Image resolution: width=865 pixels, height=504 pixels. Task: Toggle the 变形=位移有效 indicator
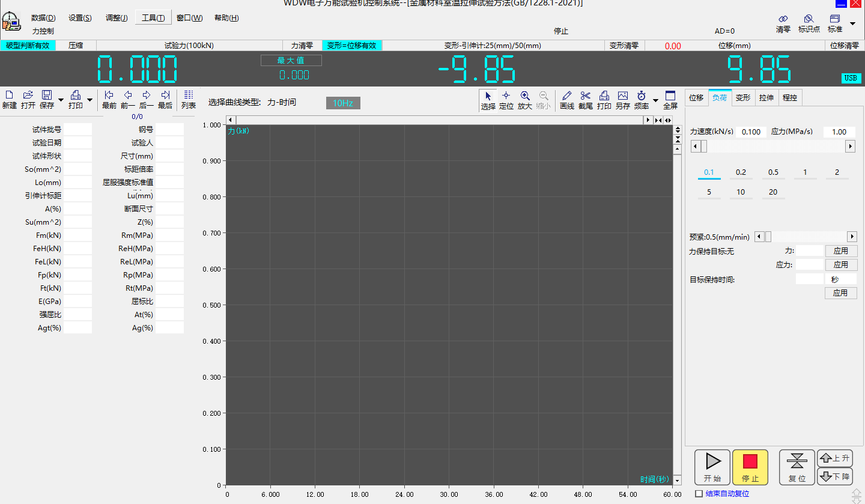(x=352, y=45)
